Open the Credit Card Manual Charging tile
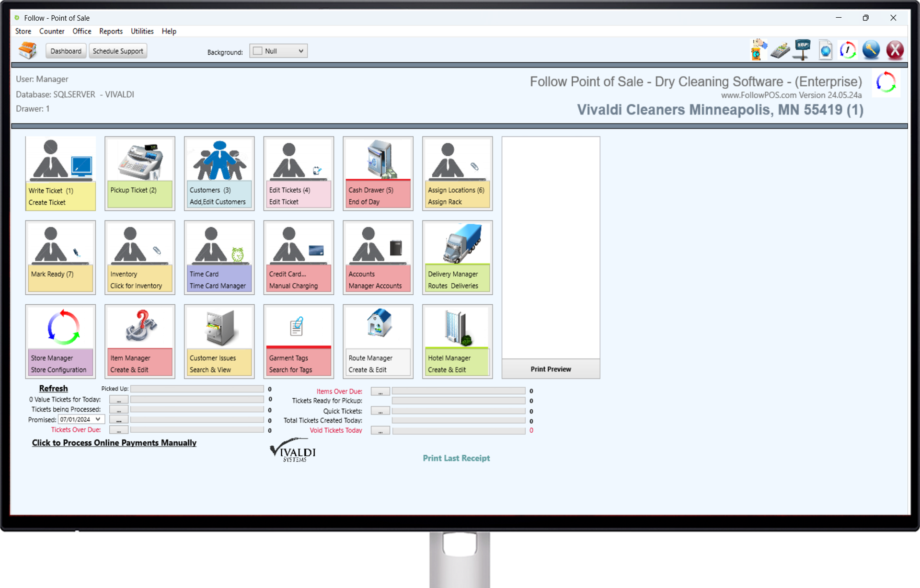The height and width of the screenshot is (588, 920). click(299, 257)
